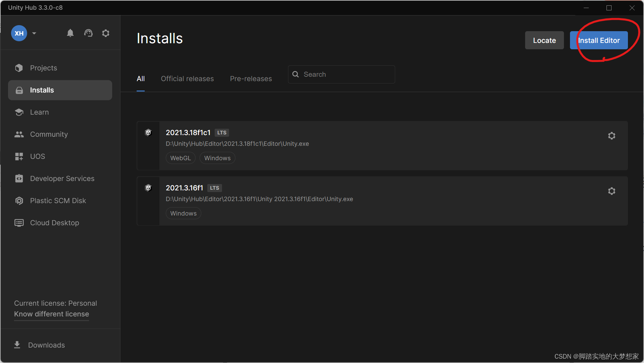Viewport: 644px width, 363px height.
Task: Open the notifications bell
Action: tap(70, 33)
